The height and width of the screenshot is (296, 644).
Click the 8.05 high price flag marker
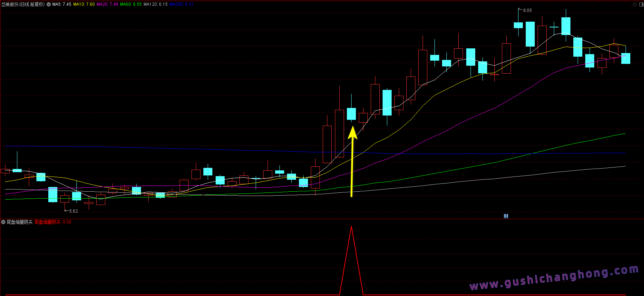(x=527, y=10)
